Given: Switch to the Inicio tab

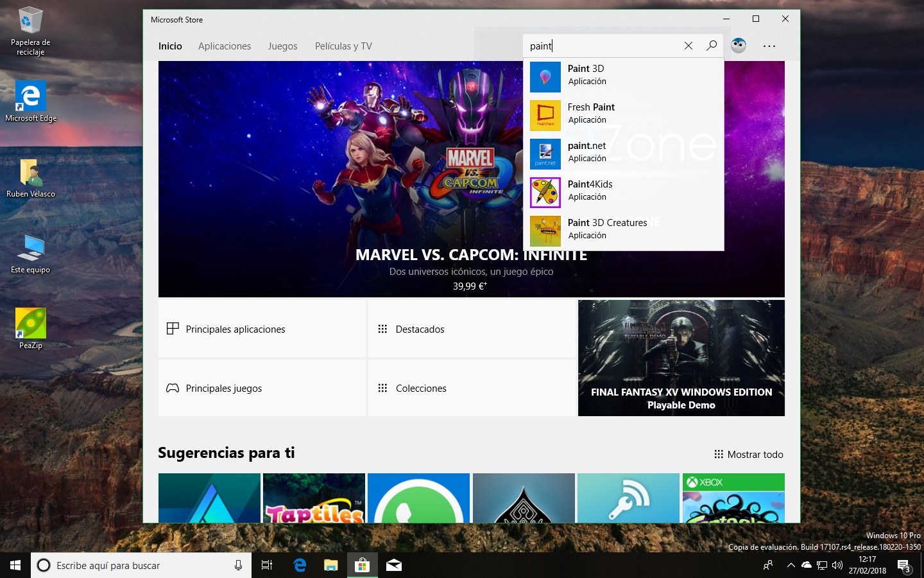Looking at the screenshot, I should [170, 46].
